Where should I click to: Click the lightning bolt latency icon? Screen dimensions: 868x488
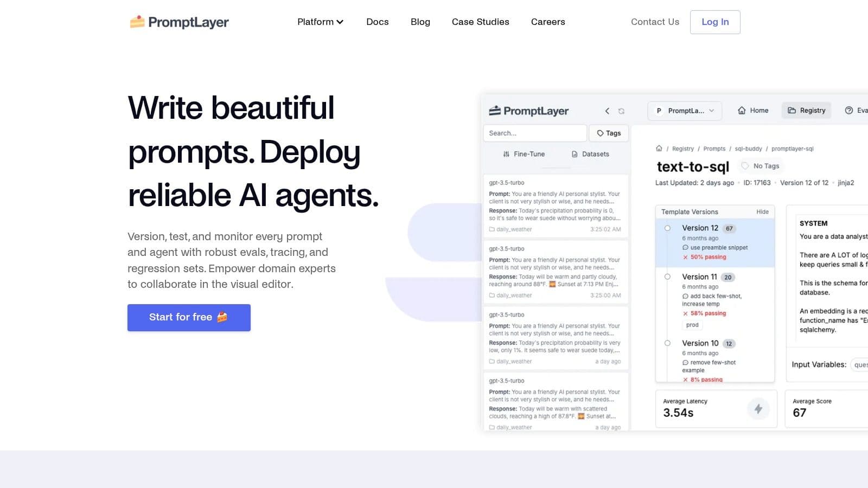(758, 409)
